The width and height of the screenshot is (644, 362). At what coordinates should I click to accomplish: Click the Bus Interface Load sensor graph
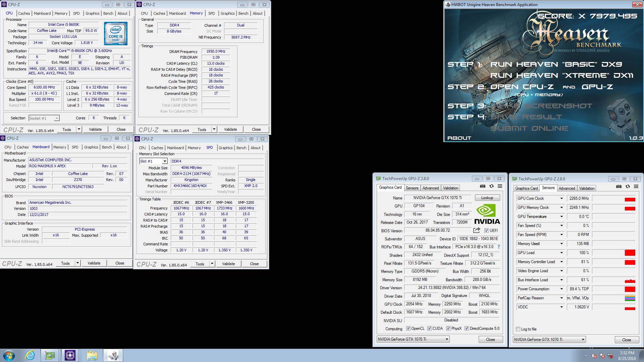[614, 280]
